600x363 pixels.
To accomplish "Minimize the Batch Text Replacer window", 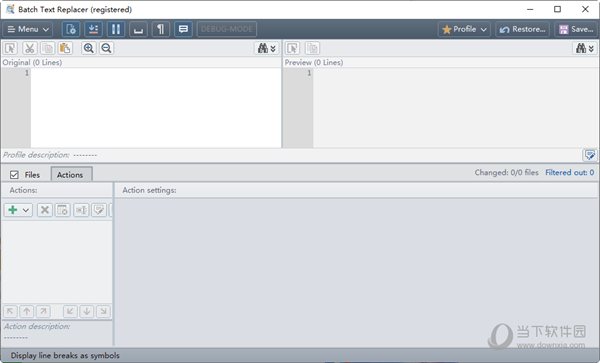I will coord(530,9).
